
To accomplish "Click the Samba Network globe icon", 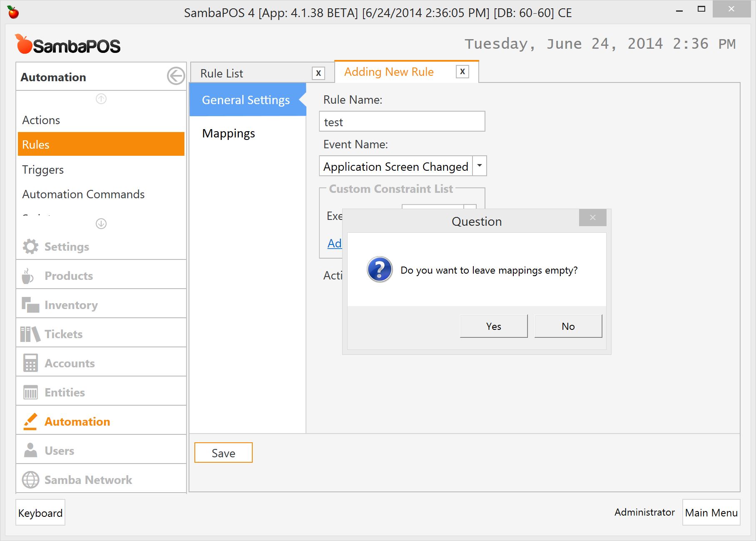I will 30,480.
